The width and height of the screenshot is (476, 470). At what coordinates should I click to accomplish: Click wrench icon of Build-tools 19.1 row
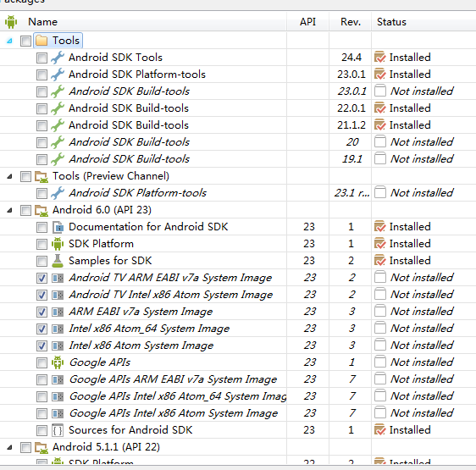58,159
